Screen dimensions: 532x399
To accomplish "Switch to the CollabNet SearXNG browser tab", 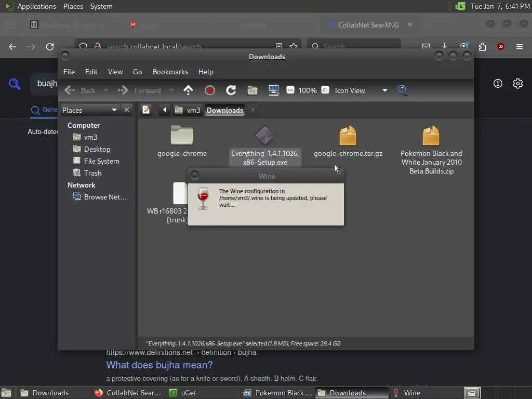I will pos(368,25).
